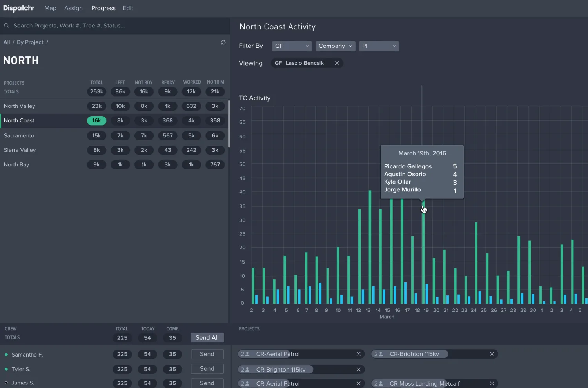This screenshot has width=588, height=388.
Task: Open the Map tab
Action: pyautogui.click(x=50, y=8)
